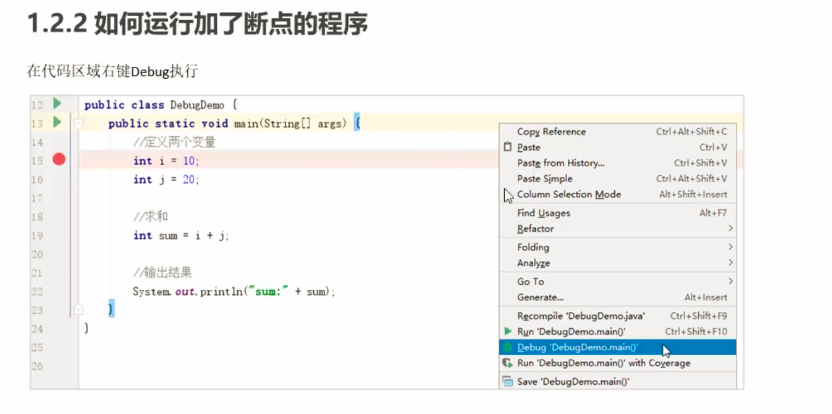Run 'DebugDemo.main()' from context menu
Viewport: 832px width, 414px height.
pyautogui.click(x=618, y=332)
